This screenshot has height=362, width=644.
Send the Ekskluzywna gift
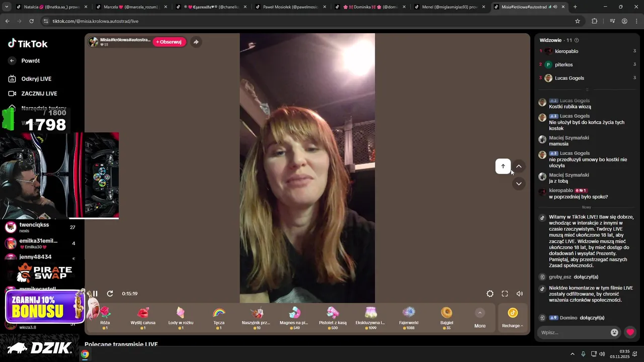click(x=370, y=318)
